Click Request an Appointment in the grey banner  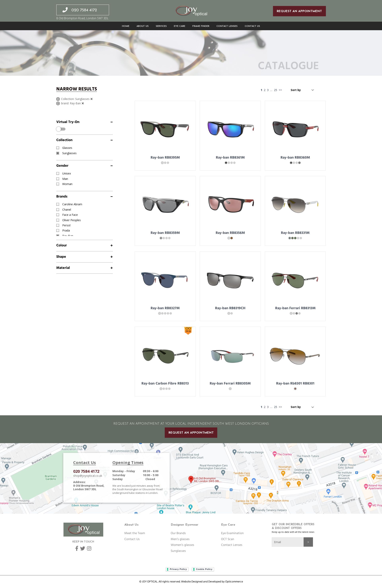191,432
